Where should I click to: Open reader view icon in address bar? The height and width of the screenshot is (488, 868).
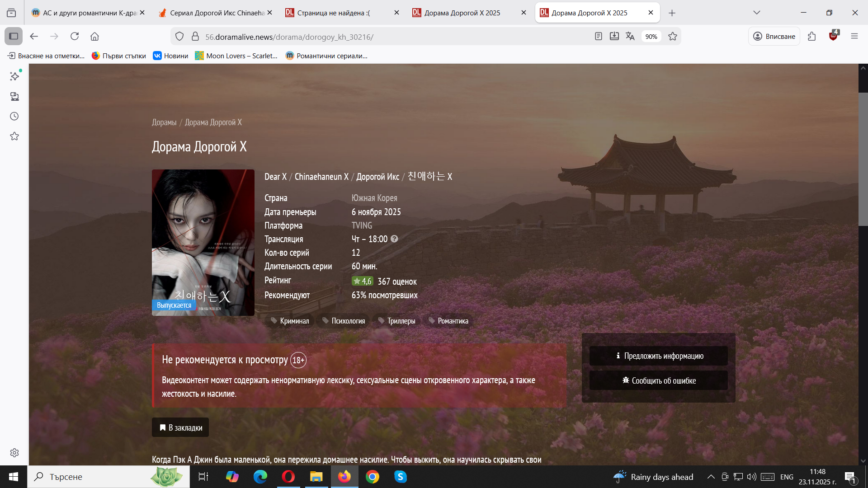(x=598, y=36)
